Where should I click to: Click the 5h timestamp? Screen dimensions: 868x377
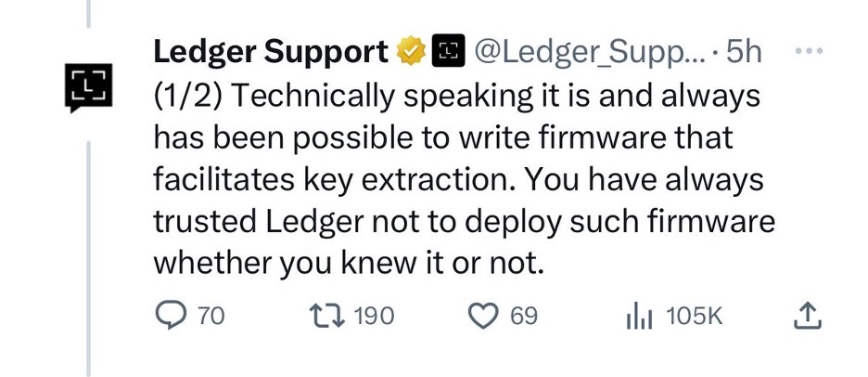click(x=744, y=54)
